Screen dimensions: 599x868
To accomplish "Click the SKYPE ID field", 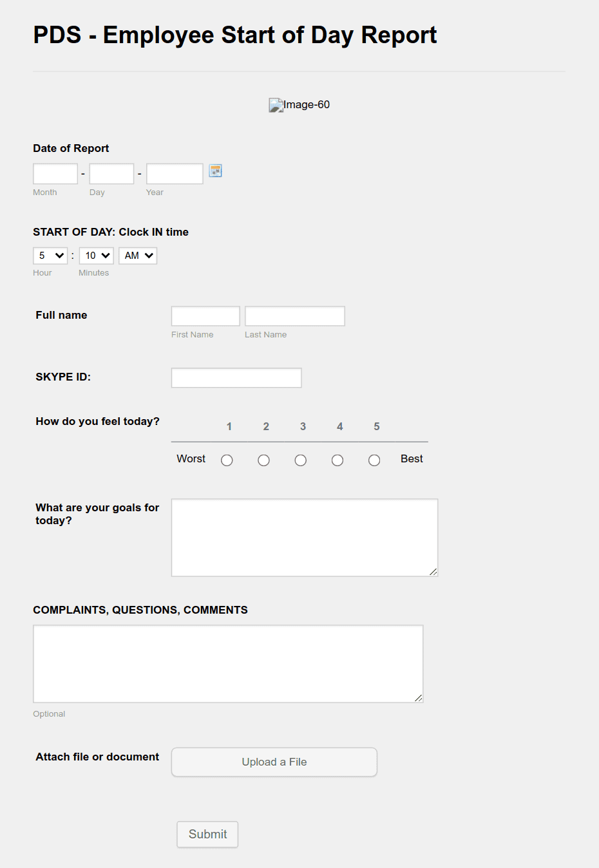I will point(236,377).
